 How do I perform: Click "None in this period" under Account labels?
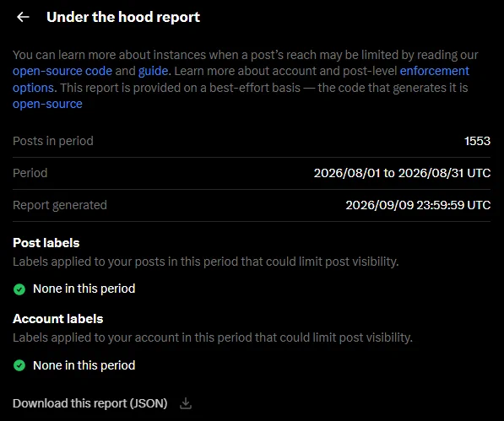tap(84, 365)
